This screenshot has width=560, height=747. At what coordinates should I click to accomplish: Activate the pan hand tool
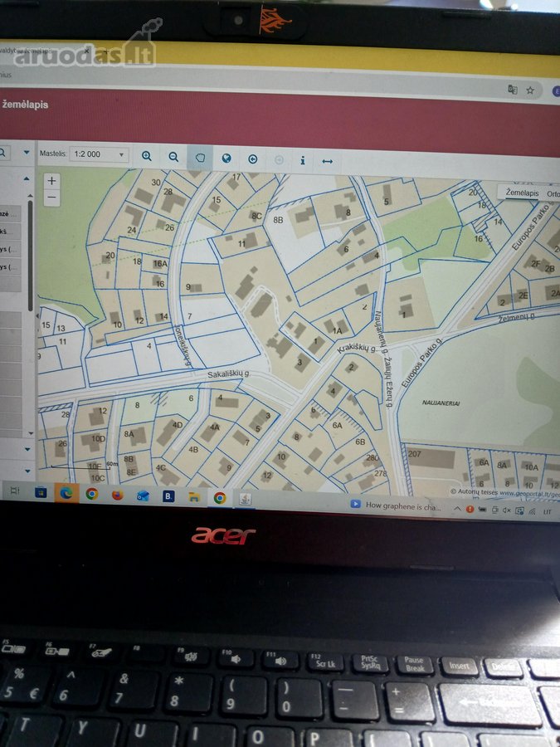[x=200, y=157]
